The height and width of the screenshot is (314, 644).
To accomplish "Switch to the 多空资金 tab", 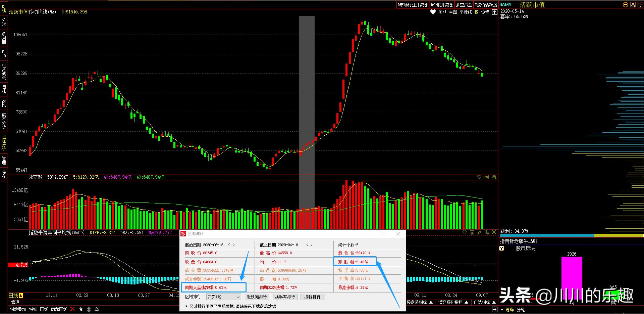I will (464, 5).
